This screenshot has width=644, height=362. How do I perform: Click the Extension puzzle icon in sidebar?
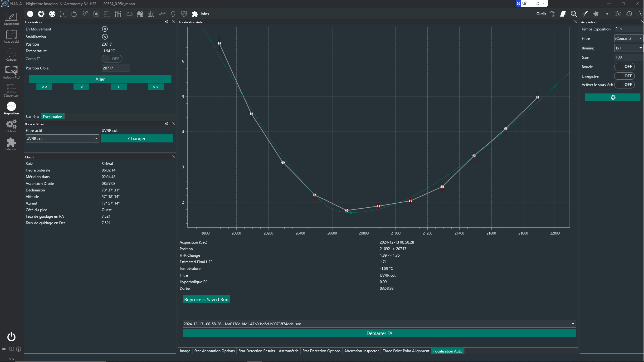click(11, 144)
